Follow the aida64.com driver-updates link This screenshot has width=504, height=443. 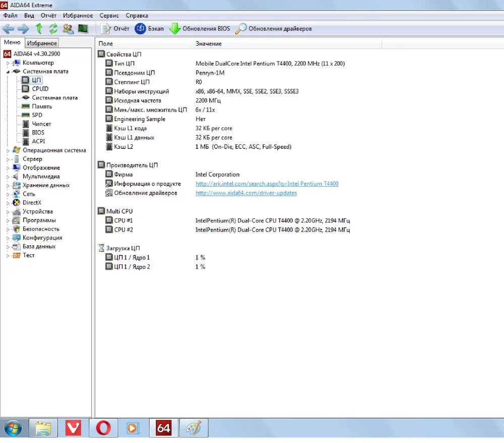tap(246, 193)
